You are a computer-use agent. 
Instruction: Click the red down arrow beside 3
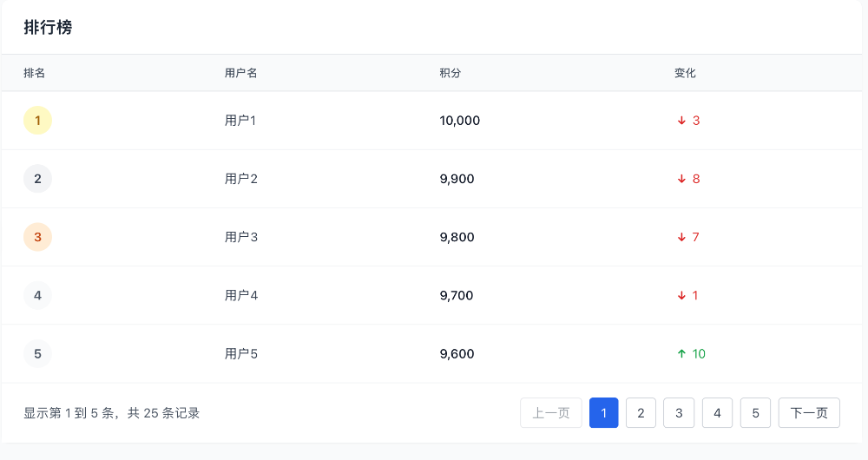pos(681,121)
